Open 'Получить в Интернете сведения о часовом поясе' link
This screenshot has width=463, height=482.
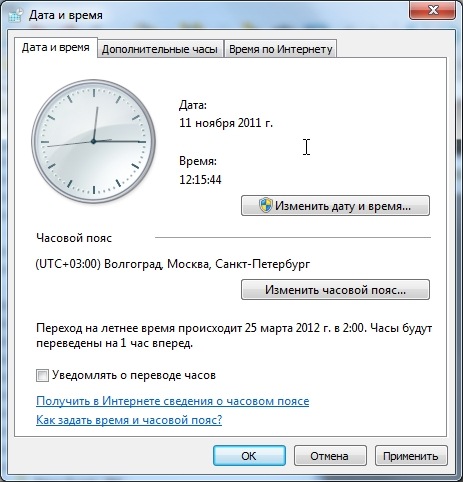click(173, 401)
